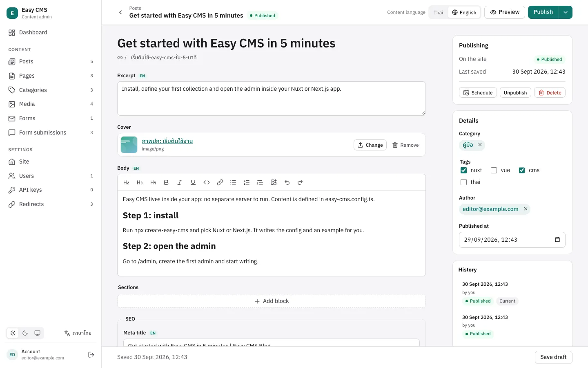Remove the คู่มือ category chip

tap(480, 145)
